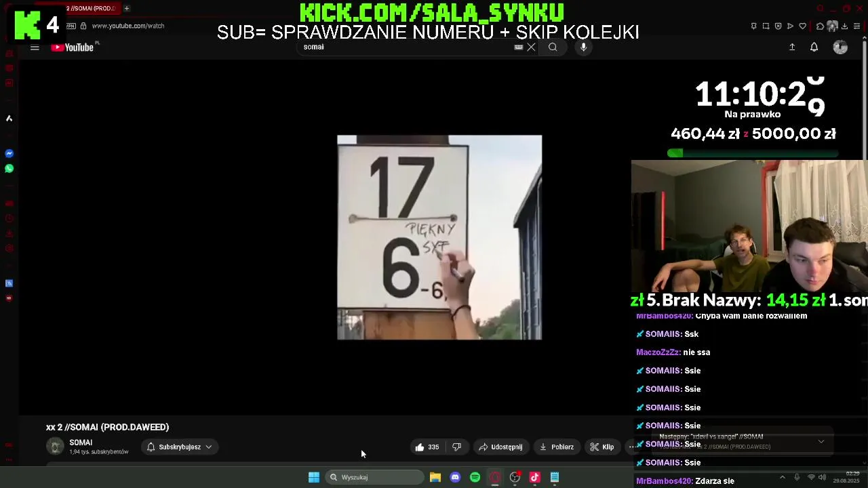The height and width of the screenshot is (488, 868).
Task: Click the Wyszukaj taskbar search box
Action: click(374, 477)
